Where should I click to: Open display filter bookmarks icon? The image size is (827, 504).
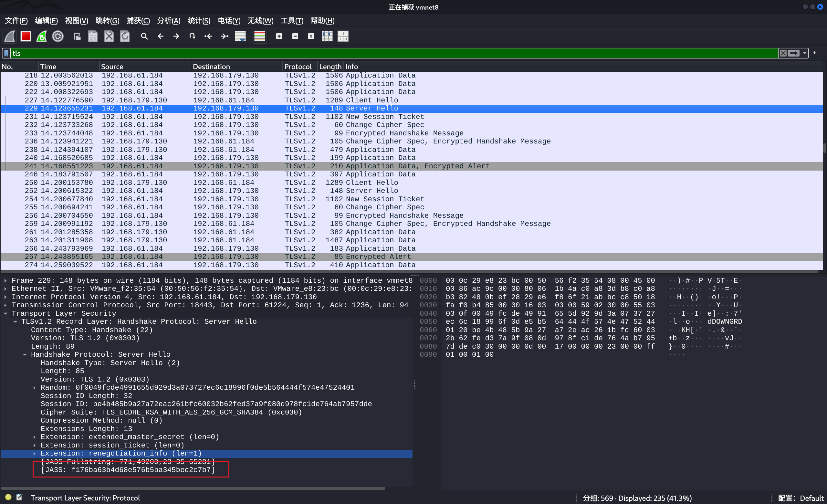[x=6, y=53]
